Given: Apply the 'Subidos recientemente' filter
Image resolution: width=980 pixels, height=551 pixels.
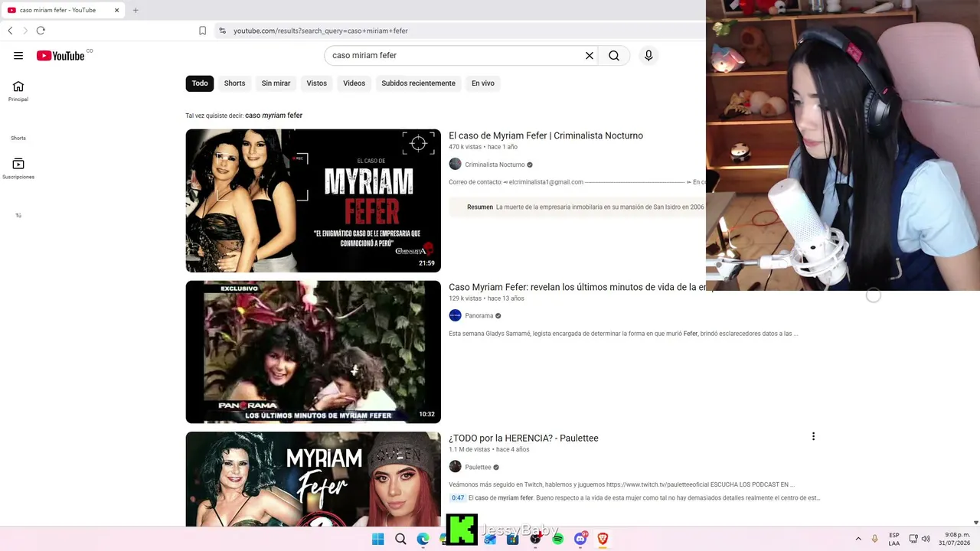Looking at the screenshot, I should pos(418,83).
